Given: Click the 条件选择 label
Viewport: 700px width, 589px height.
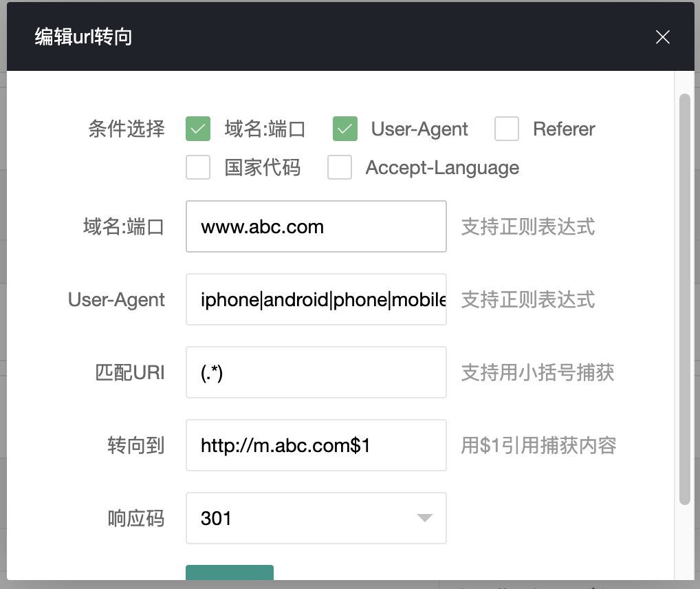Looking at the screenshot, I should pyautogui.click(x=126, y=129).
